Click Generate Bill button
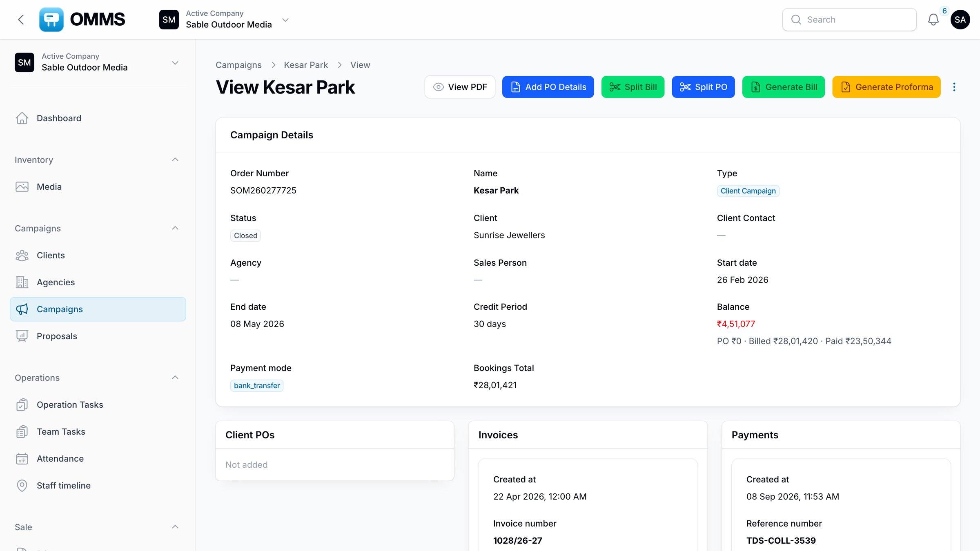Screen dimensions: 980x551 (784, 87)
